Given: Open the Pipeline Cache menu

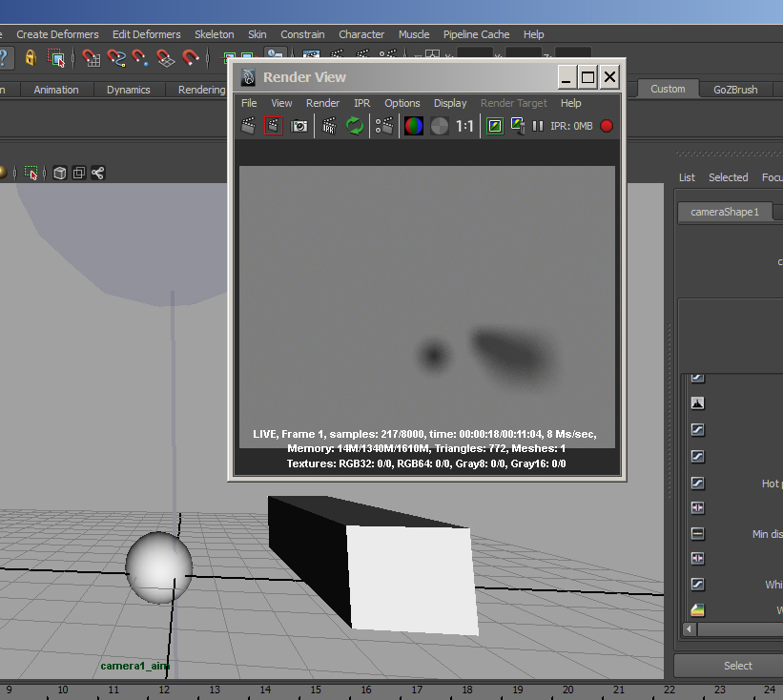Looking at the screenshot, I should click(x=477, y=34).
